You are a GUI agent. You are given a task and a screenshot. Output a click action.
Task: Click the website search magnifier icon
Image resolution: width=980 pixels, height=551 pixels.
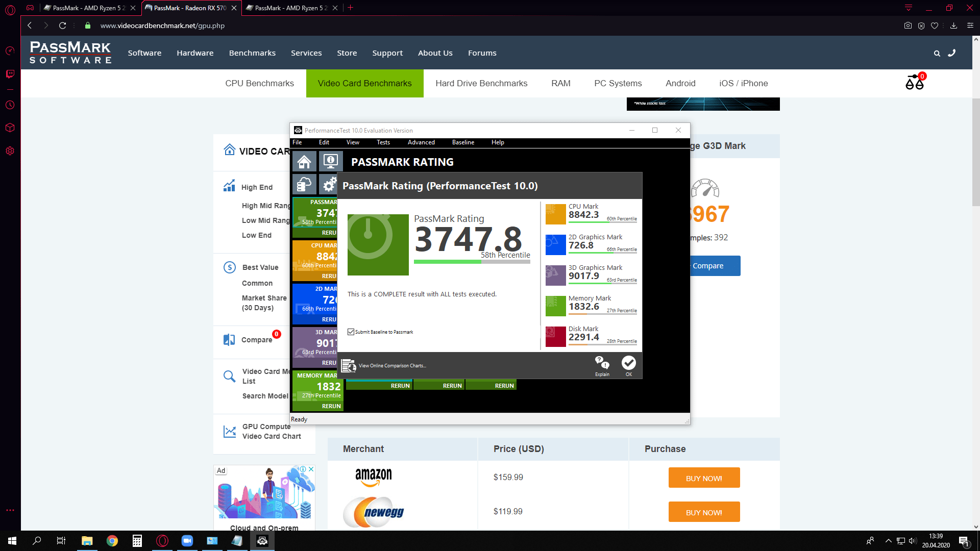937,53
